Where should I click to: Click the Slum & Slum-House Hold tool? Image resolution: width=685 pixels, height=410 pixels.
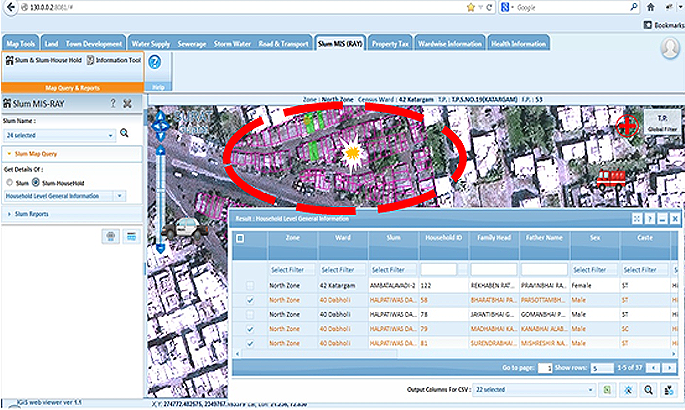44,60
